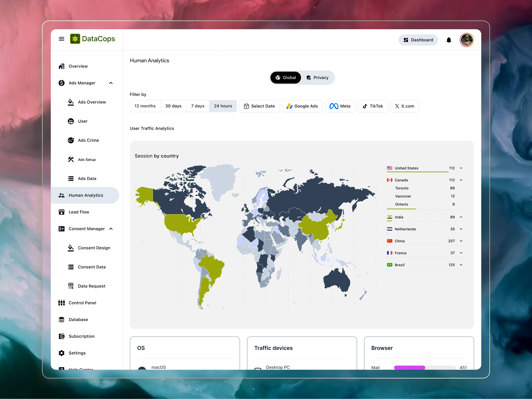Open the Human Analytics section

86,195
